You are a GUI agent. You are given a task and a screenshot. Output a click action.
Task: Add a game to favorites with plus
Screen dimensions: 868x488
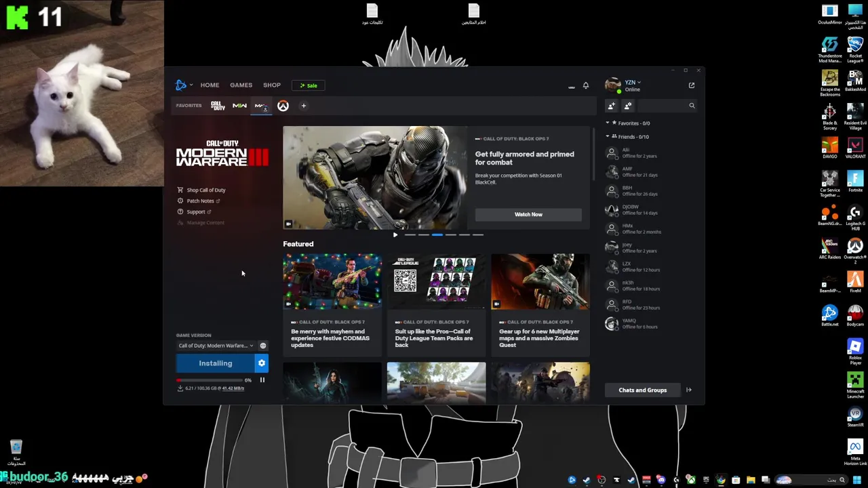point(304,106)
